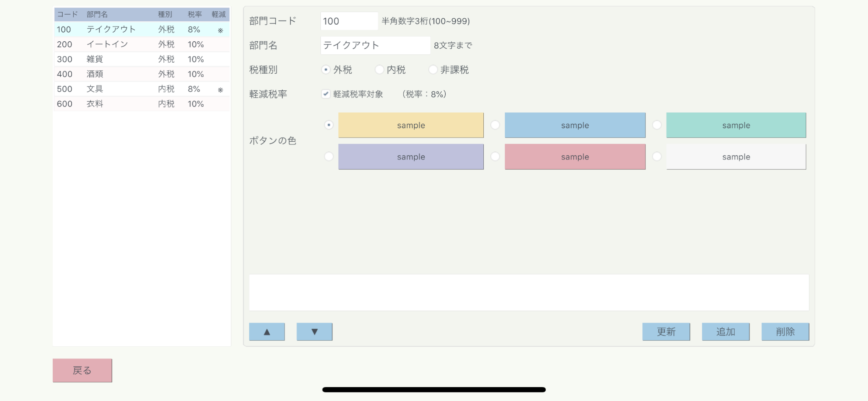Click the (税率：8%) label
The width and height of the screenshot is (868, 401).
click(x=424, y=94)
